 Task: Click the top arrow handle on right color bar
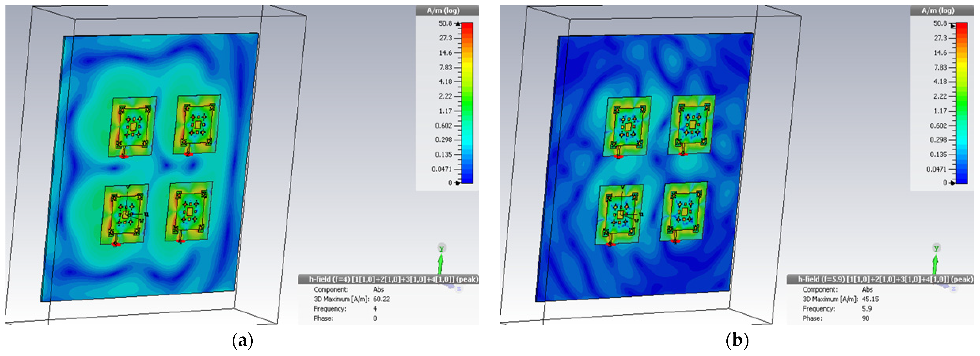952,25
